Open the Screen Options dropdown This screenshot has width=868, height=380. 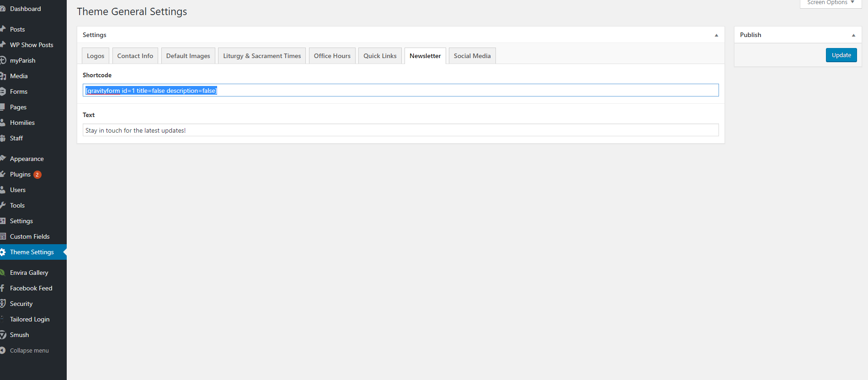831,3
